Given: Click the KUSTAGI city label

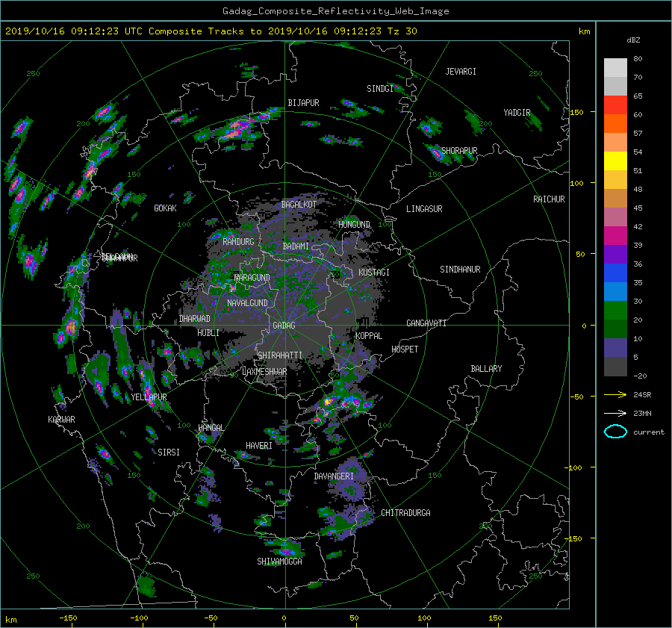Looking at the screenshot, I should pos(374,273).
